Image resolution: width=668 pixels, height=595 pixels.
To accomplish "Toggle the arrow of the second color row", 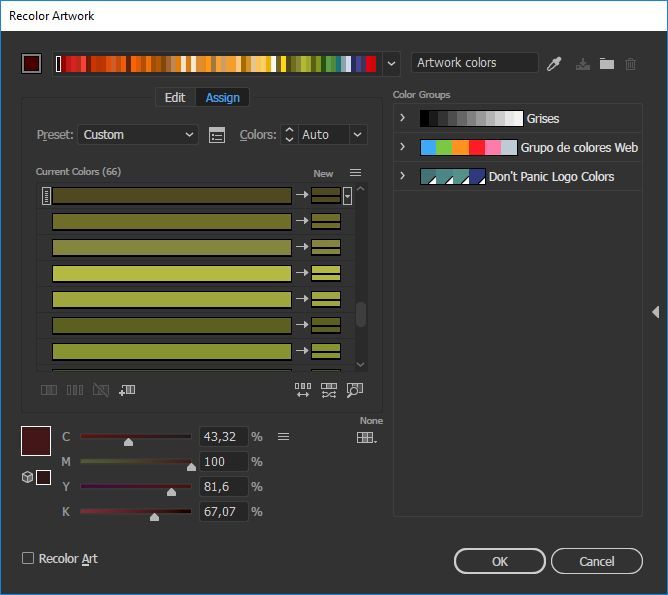I will point(302,221).
